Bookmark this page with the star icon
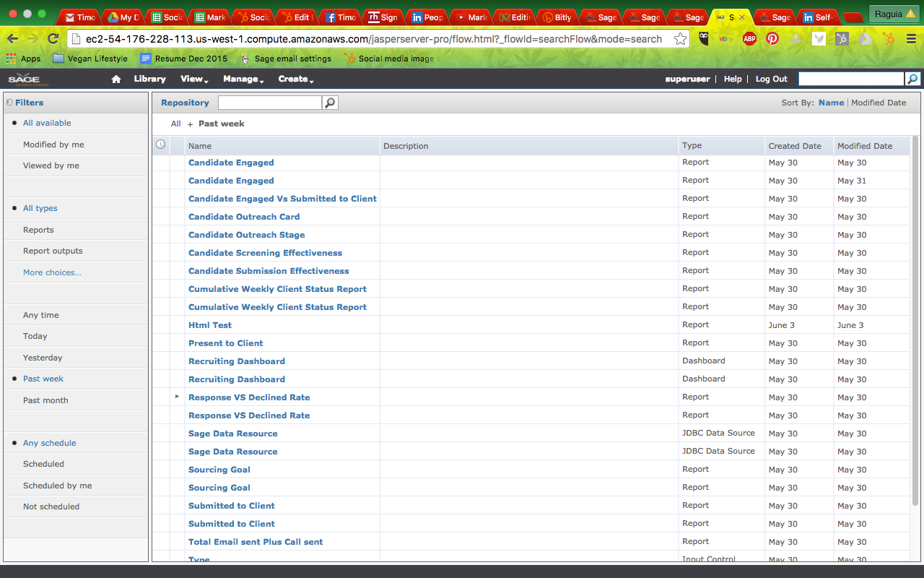 click(679, 39)
